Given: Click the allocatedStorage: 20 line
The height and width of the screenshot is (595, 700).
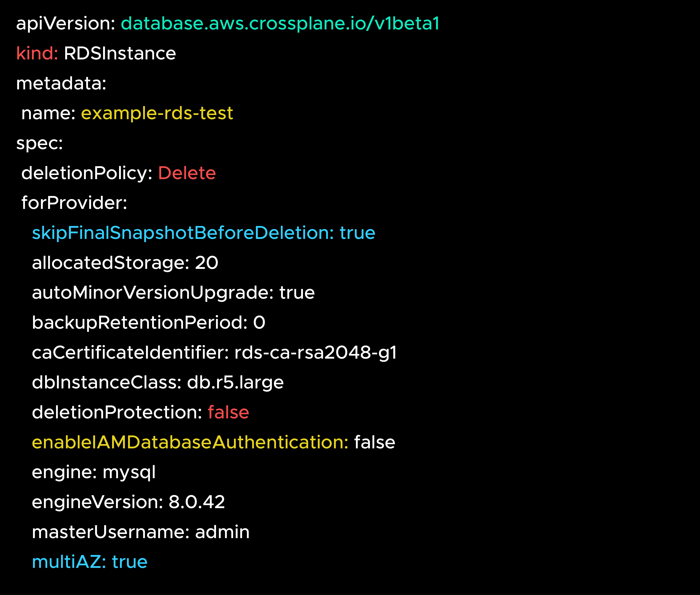Looking at the screenshot, I should pyautogui.click(x=125, y=263).
